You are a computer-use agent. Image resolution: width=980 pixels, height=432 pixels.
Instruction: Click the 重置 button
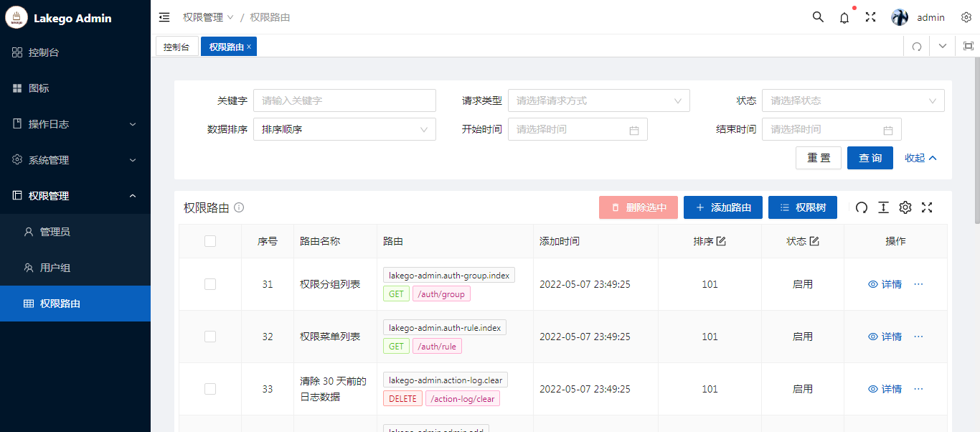click(819, 158)
